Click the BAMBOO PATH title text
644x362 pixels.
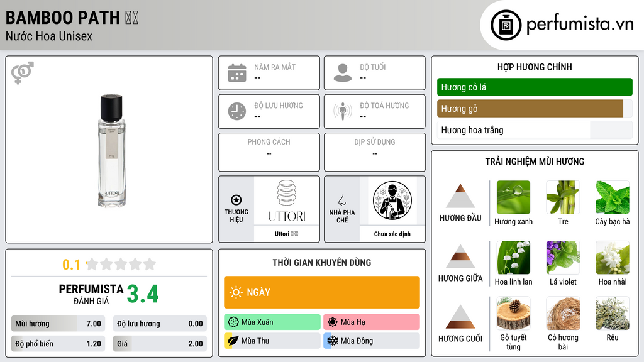point(72,18)
